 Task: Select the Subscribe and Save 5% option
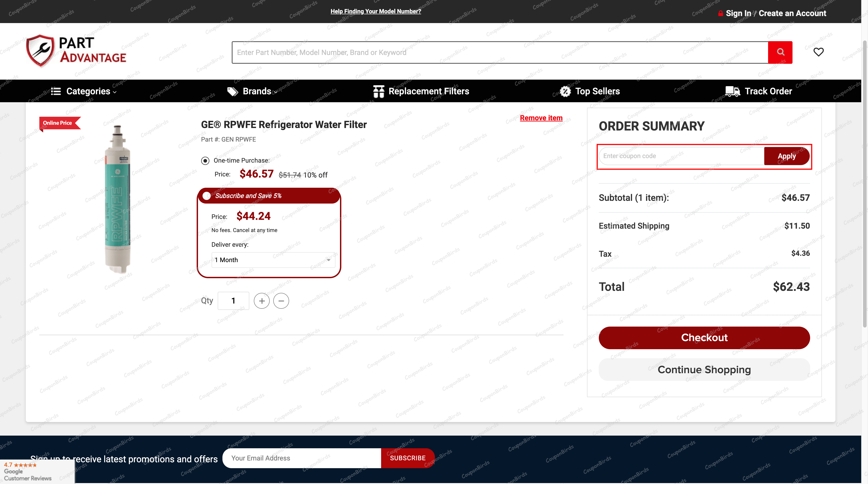click(207, 196)
